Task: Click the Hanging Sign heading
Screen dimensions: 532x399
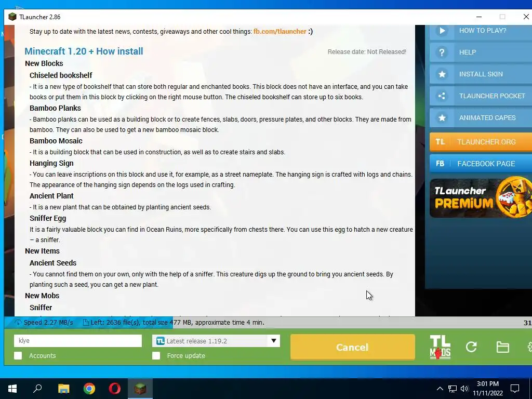Action: tap(51, 163)
